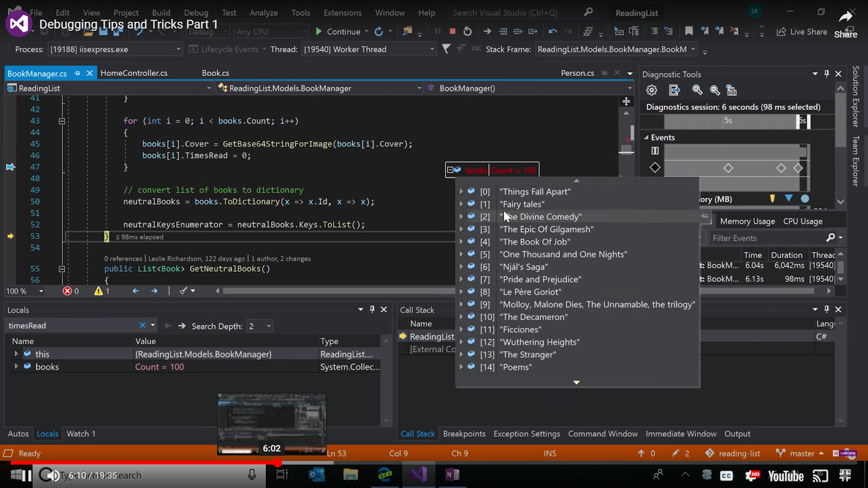Image resolution: width=868 pixels, height=488 pixels.
Task: Open File Explorer from the taskbar
Action: pyautogui.click(x=350, y=475)
